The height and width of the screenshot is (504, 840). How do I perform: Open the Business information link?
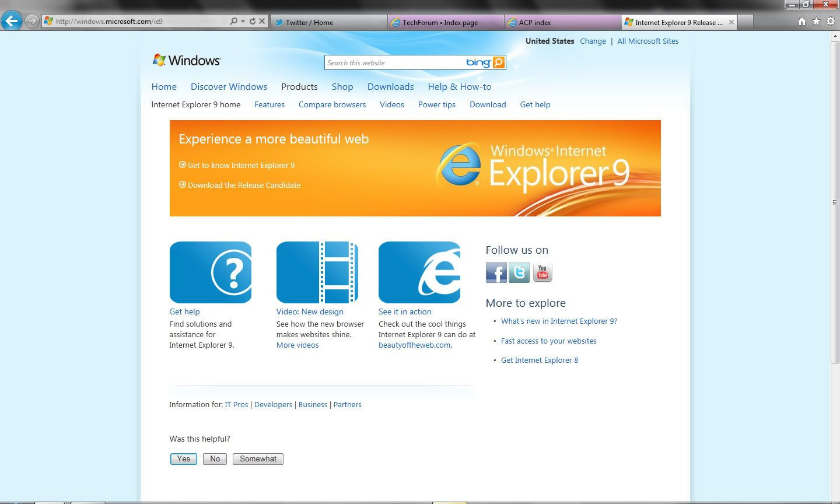coord(313,404)
